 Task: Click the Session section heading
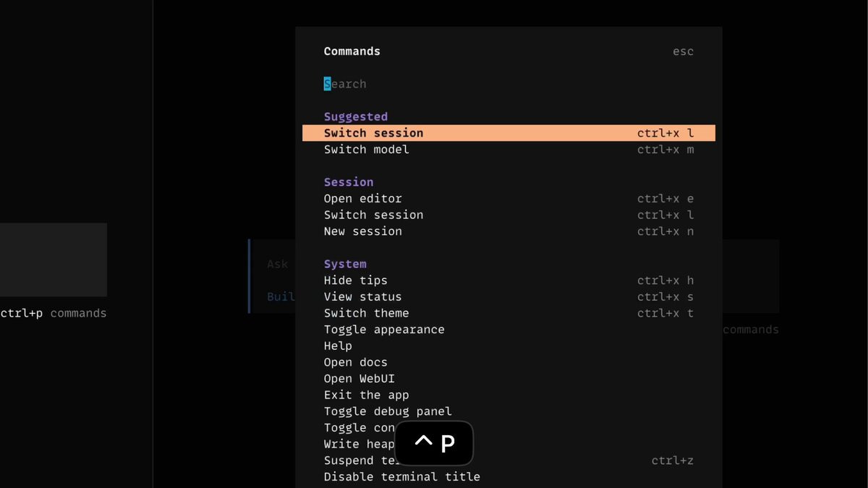[x=349, y=182]
